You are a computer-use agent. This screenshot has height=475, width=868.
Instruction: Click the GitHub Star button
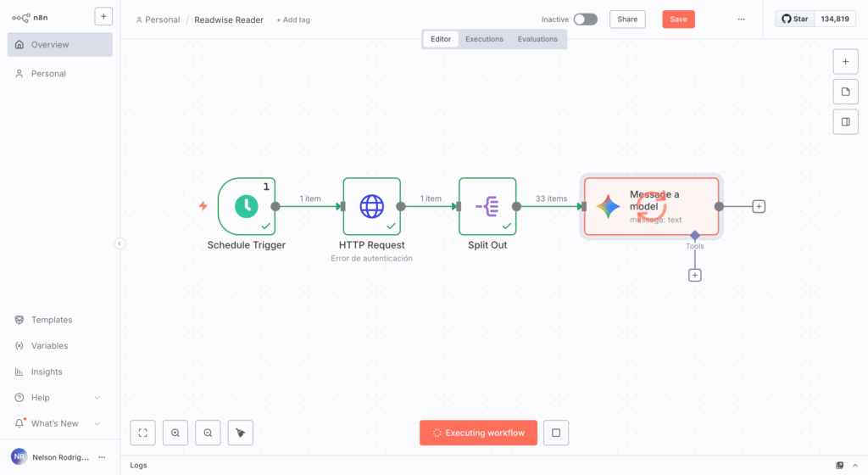[795, 19]
